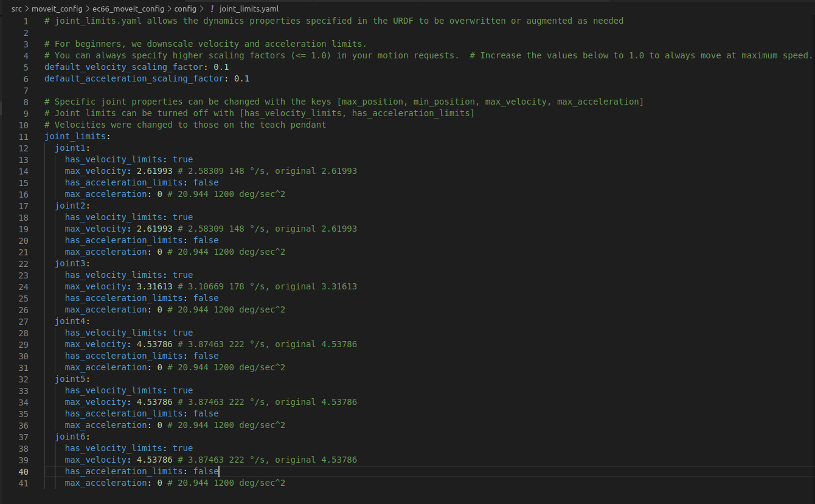
Task: Click the comment on line 1 about URDF
Action: [x=334, y=21]
